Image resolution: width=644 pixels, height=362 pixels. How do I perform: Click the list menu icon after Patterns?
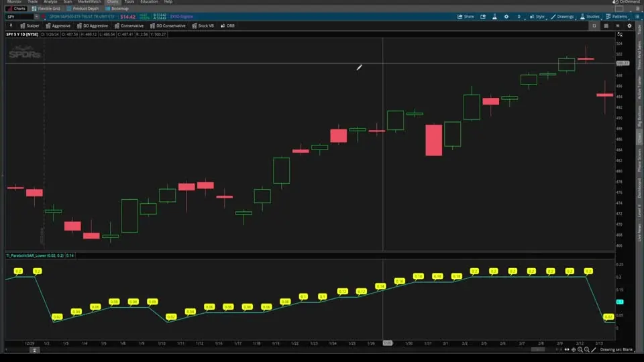(x=637, y=17)
